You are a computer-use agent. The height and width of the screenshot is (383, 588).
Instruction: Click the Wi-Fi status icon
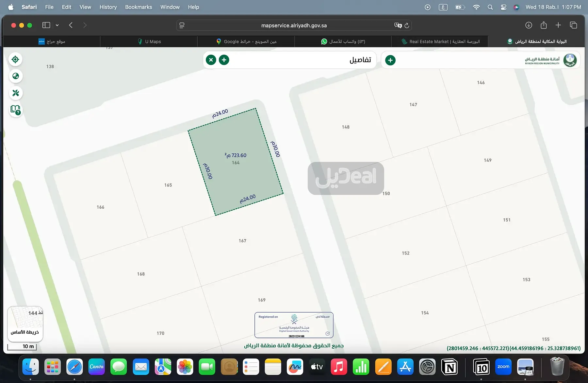pos(476,7)
